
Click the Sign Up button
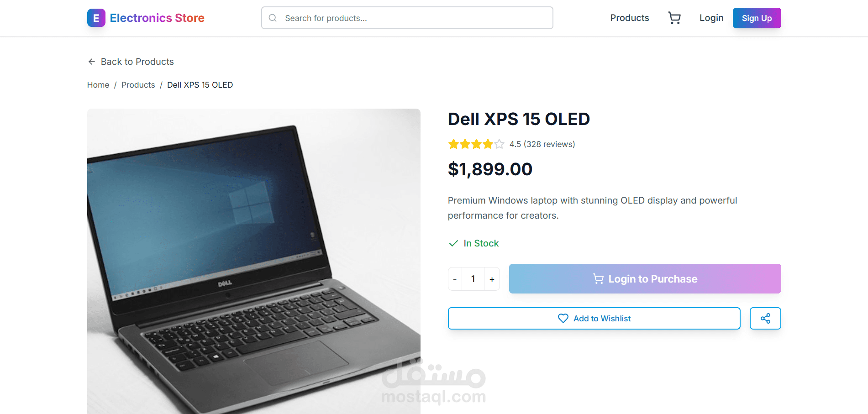click(x=757, y=18)
